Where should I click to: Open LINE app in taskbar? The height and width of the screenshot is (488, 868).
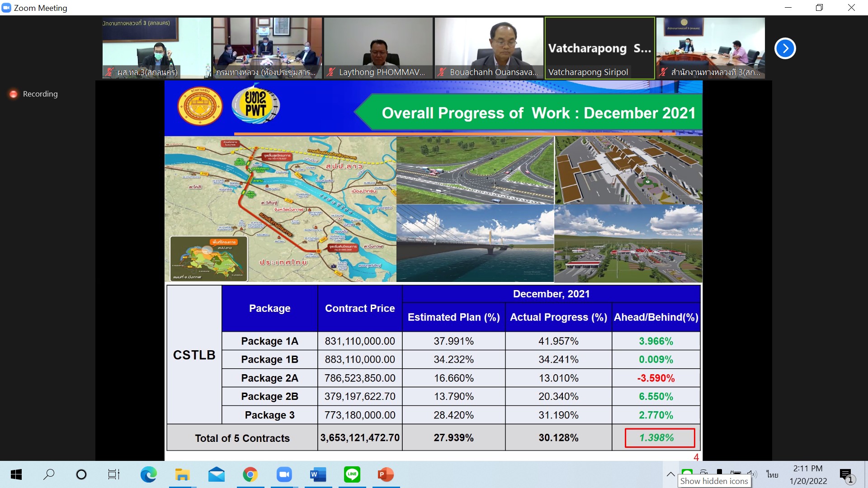click(352, 474)
